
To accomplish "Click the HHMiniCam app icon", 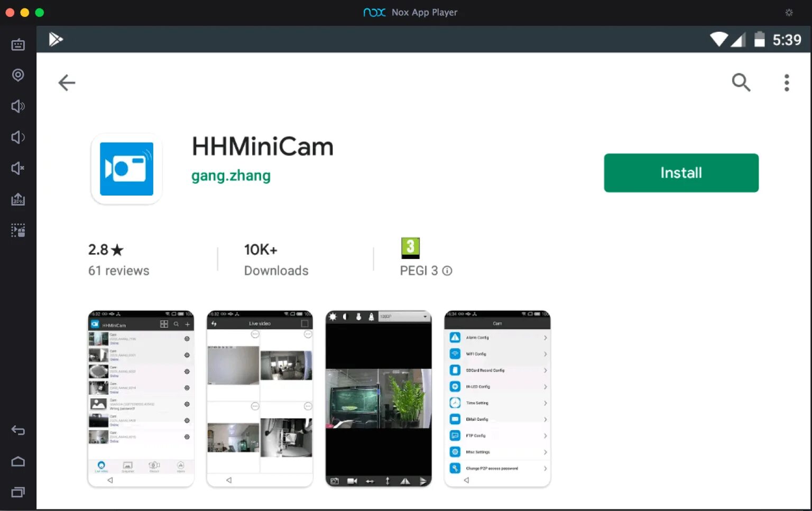I will (126, 169).
